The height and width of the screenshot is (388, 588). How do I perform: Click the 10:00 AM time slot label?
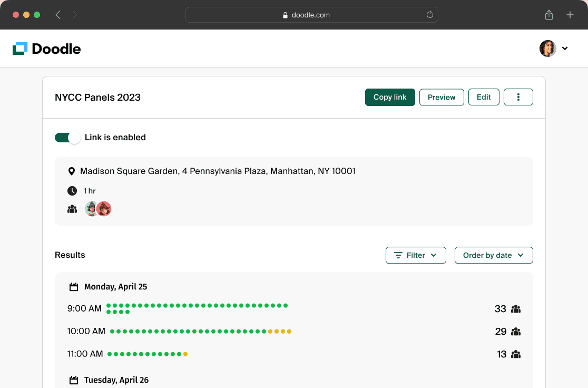86,332
